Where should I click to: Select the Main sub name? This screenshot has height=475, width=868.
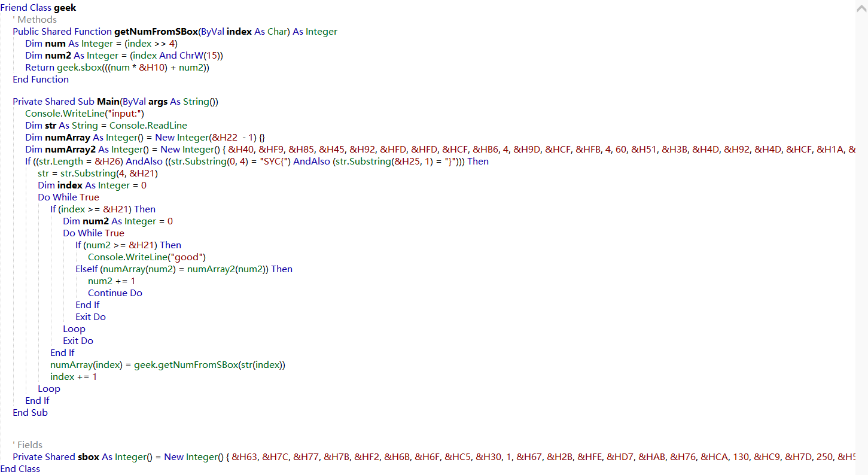[x=108, y=102]
